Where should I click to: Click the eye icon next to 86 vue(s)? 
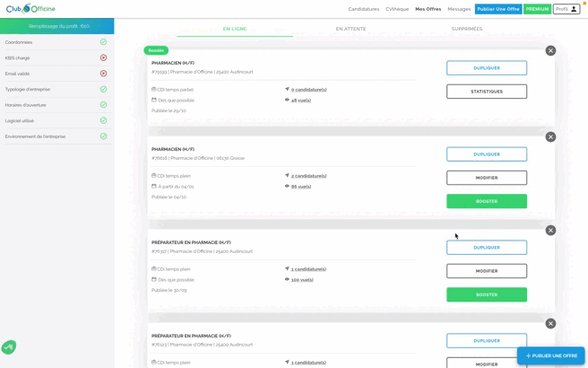[287, 187]
